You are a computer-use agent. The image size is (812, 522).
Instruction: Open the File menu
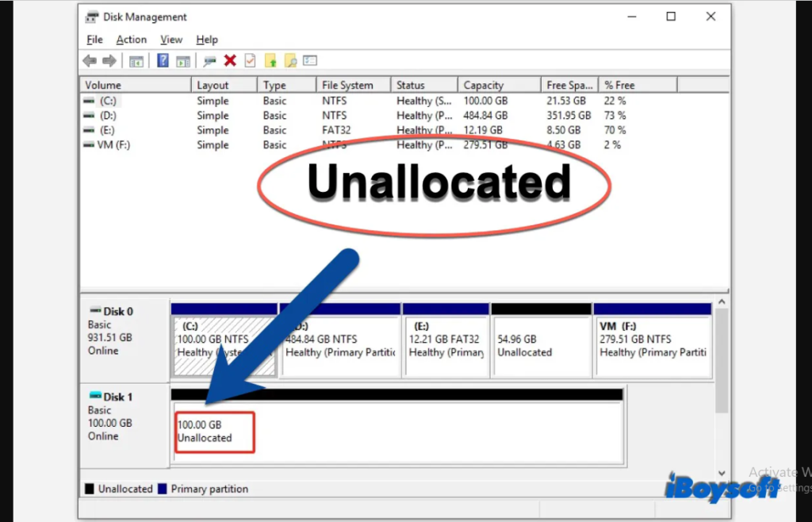(94, 40)
